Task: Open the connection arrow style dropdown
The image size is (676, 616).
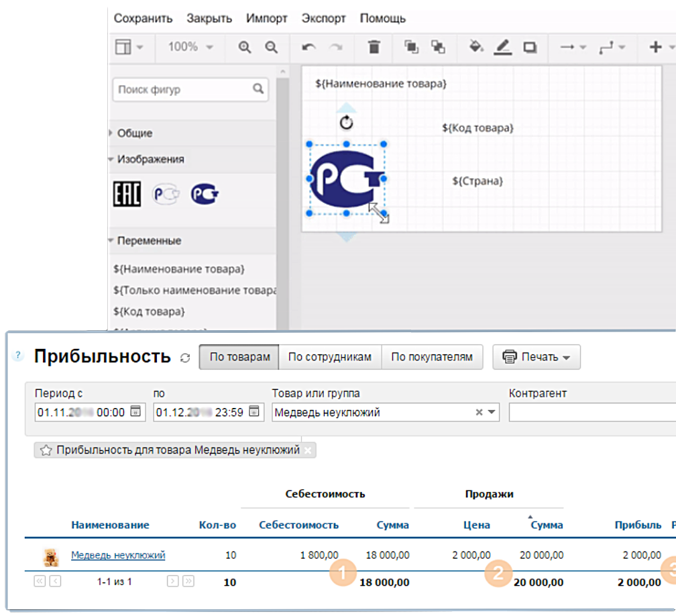Action: click(x=573, y=46)
